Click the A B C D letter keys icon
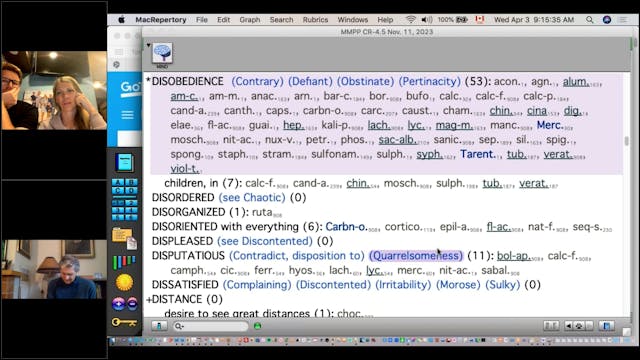This screenshot has width=640, height=360. (124, 187)
